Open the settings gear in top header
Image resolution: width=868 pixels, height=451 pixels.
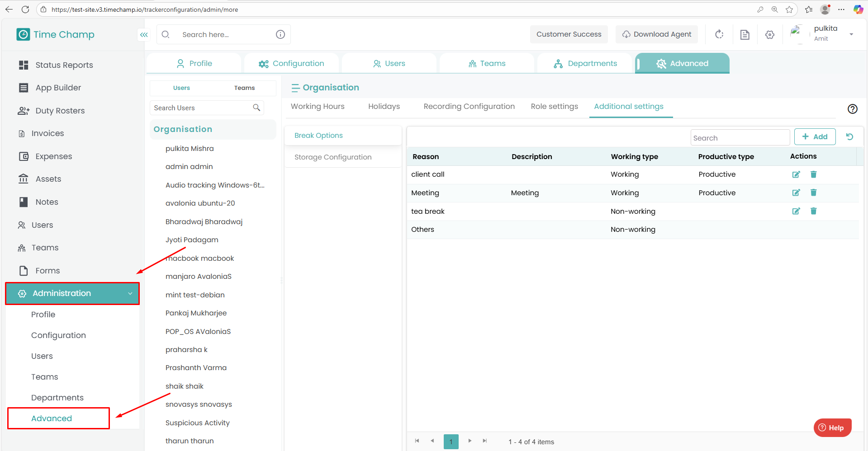click(769, 35)
